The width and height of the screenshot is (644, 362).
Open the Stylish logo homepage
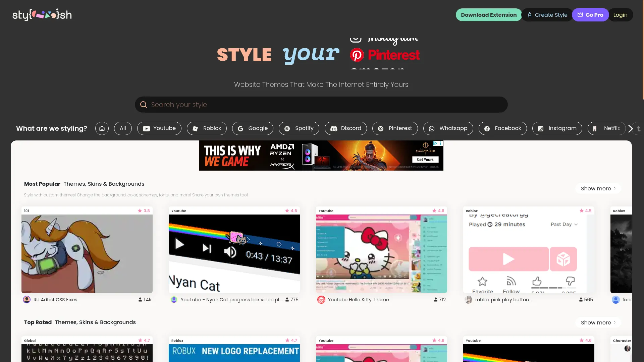(42, 15)
